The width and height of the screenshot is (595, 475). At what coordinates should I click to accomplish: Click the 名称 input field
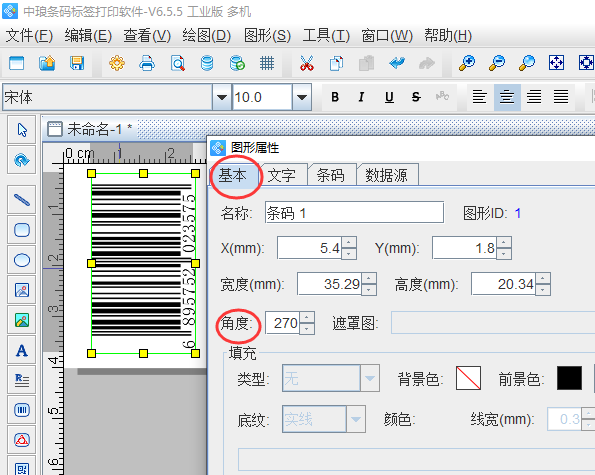(x=354, y=212)
